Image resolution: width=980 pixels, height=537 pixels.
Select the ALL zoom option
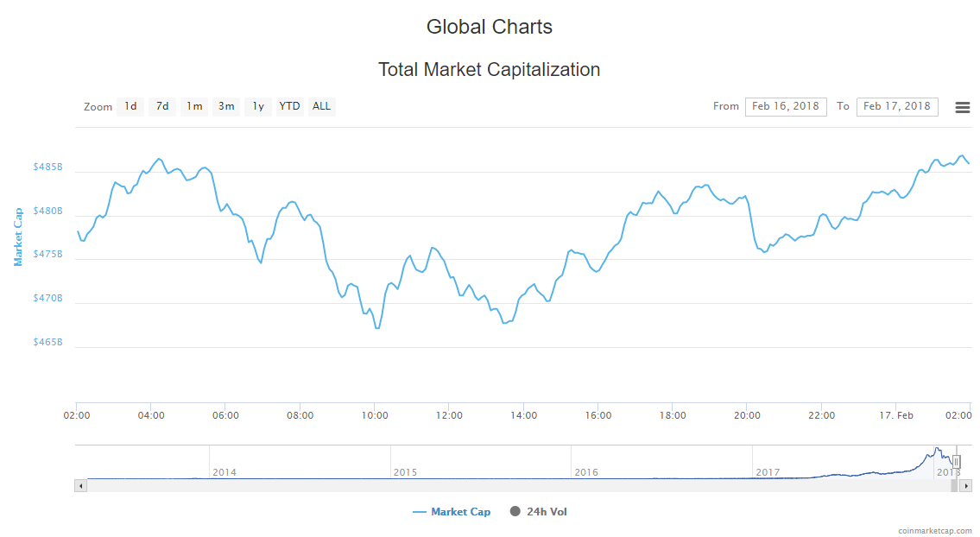(x=321, y=106)
